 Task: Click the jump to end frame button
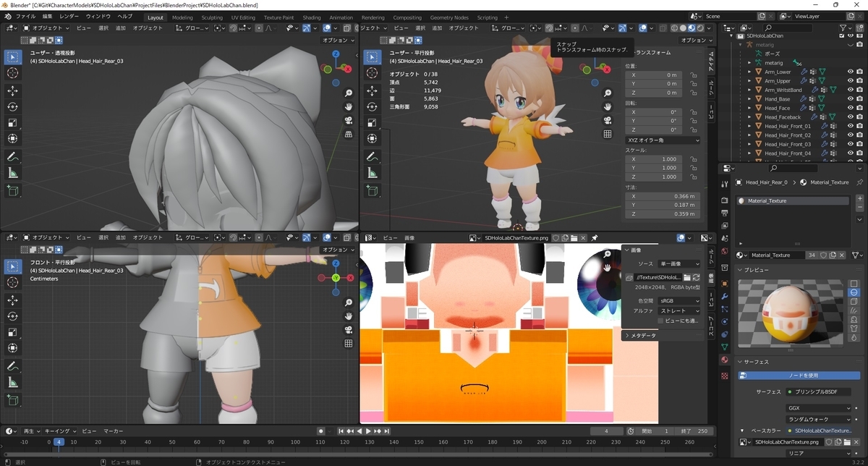pyautogui.click(x=388, y=431)
